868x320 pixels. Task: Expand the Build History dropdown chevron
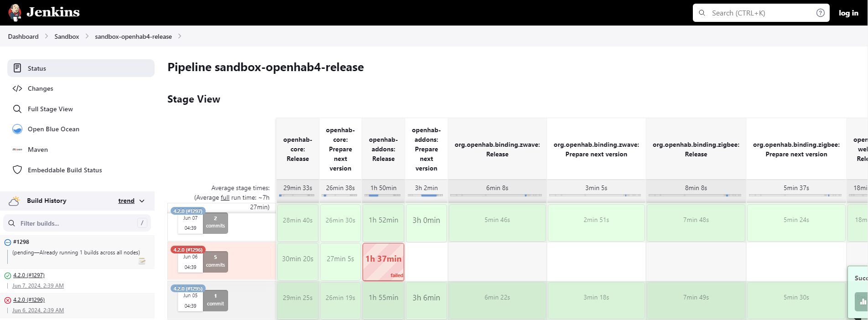point(142,201)
